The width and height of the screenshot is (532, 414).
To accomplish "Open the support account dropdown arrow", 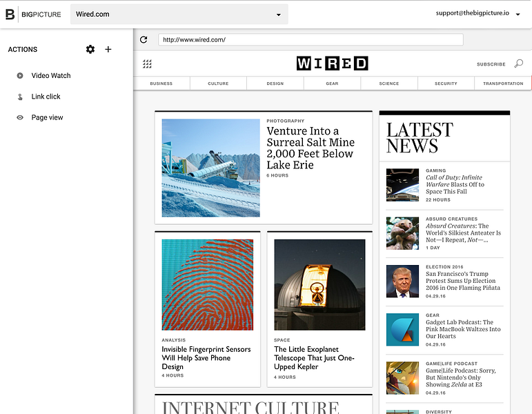I will [x=518, y=14].
